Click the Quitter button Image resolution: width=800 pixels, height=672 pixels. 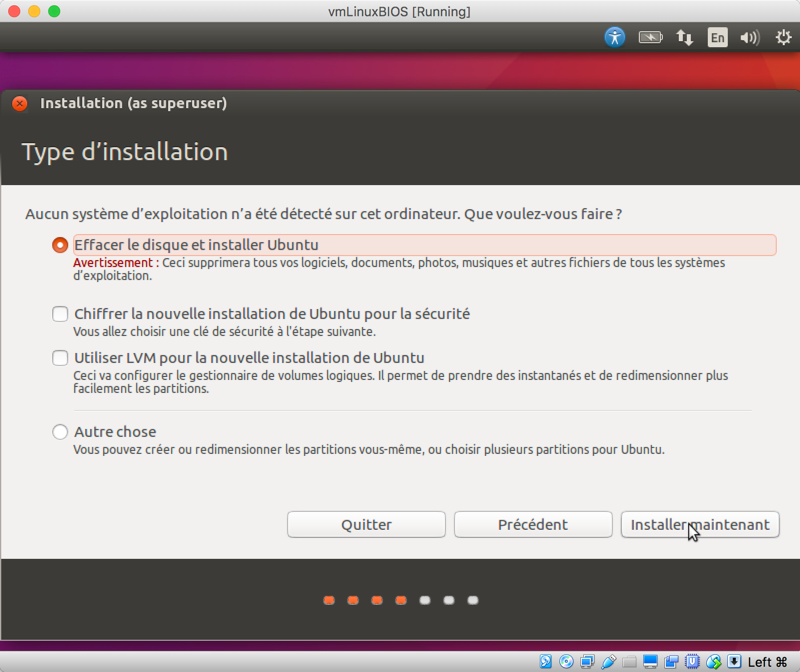(x=366, y=525)
